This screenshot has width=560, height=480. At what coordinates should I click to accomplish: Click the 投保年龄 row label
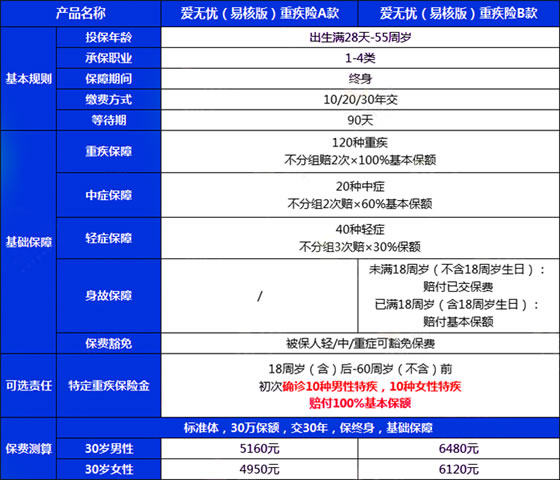click(x=109, y=37)
